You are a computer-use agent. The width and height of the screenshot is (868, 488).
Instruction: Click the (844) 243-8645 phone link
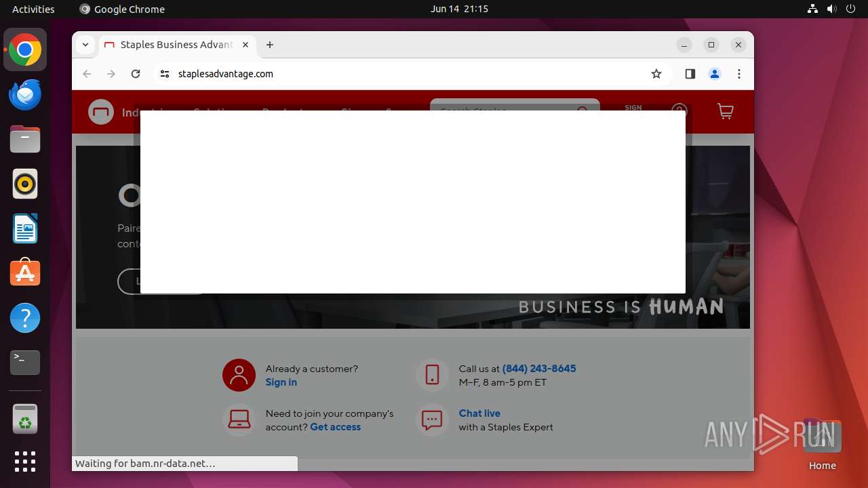(539, 369)
